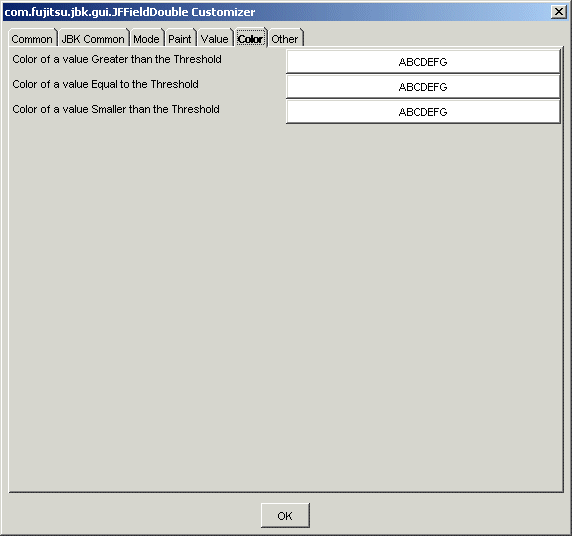
Task: Switch to the Common tab
Action: 32,38
